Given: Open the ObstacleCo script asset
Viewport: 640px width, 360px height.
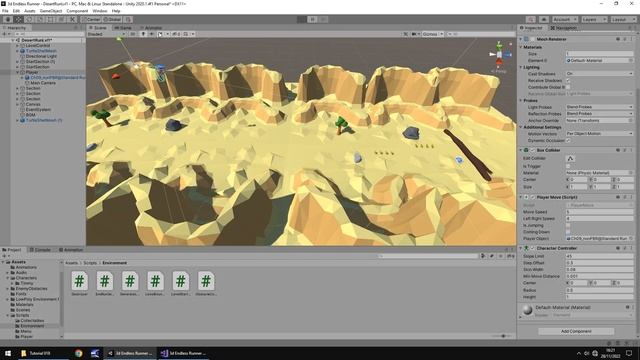Looking at the screenshot, I should coord(206,283).
